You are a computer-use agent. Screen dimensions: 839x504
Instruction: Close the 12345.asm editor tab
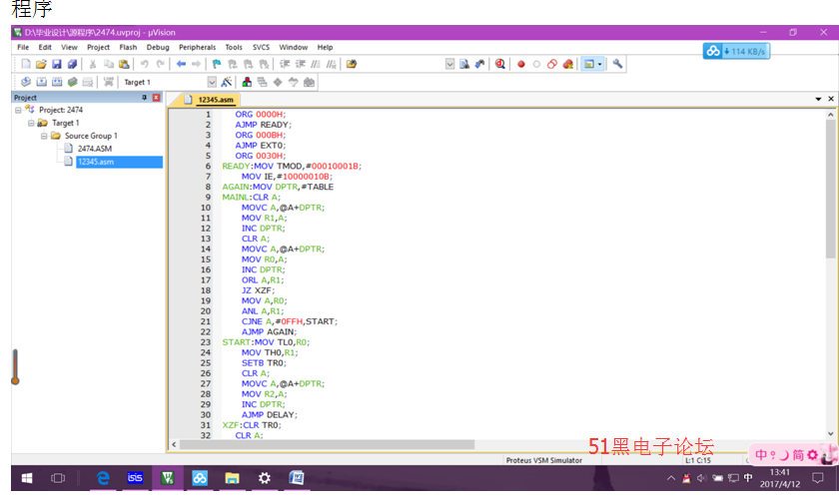(831, 99)
